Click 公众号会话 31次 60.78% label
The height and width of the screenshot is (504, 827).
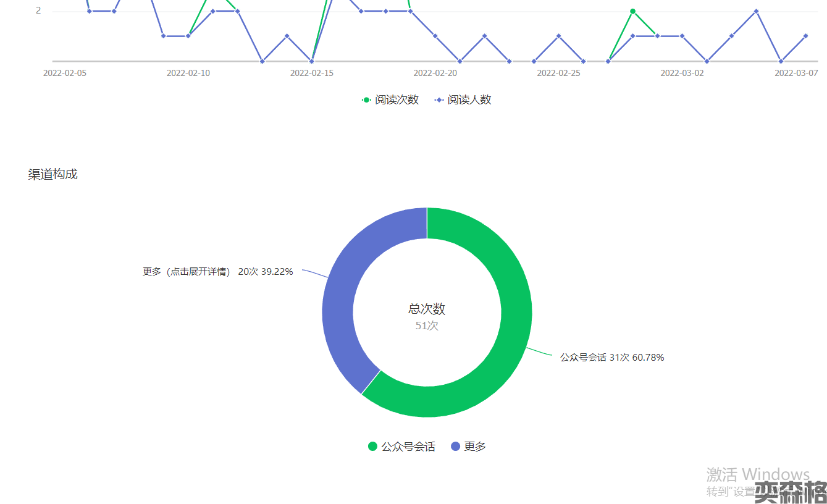tap(611, 357)
